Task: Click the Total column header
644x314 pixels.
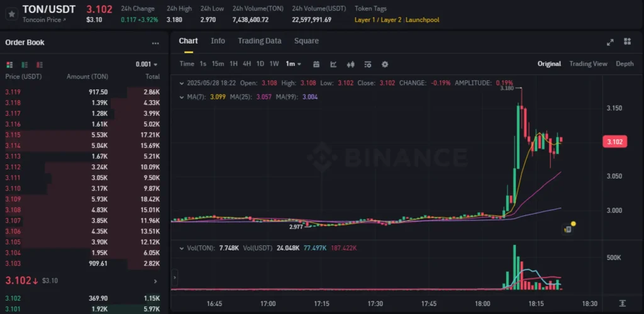Action: tap(152, 77)
